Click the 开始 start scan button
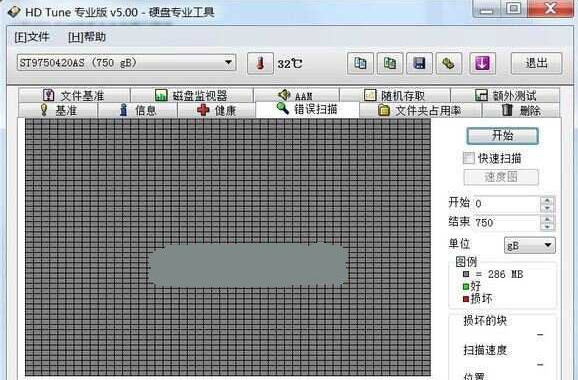578x380 pixels. (x=502, y=136)
